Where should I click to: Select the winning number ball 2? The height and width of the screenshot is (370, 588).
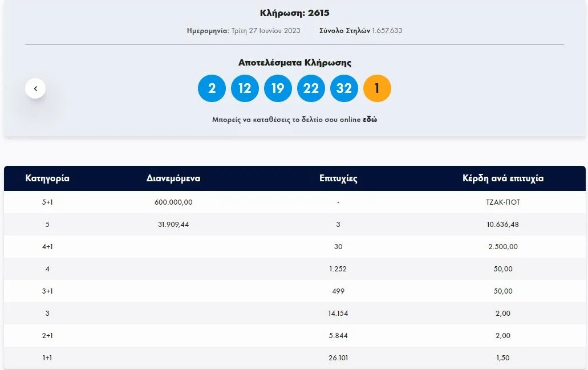211,88
